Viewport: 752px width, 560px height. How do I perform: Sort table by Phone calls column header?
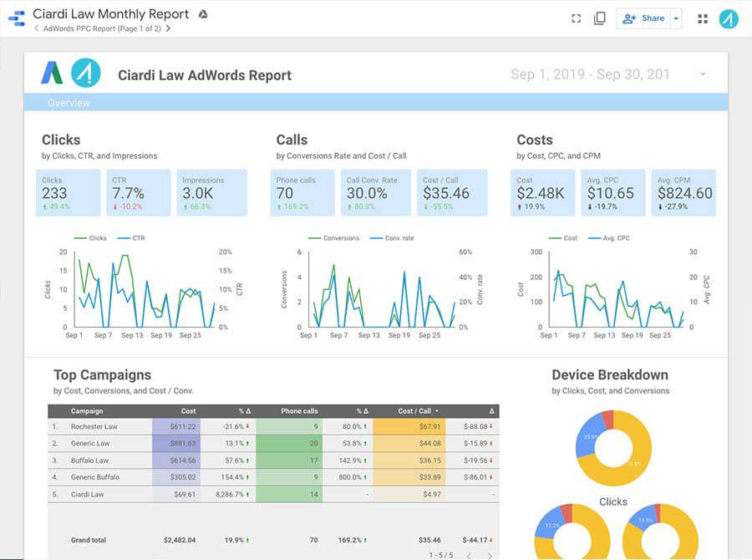(x=299, y=410)
